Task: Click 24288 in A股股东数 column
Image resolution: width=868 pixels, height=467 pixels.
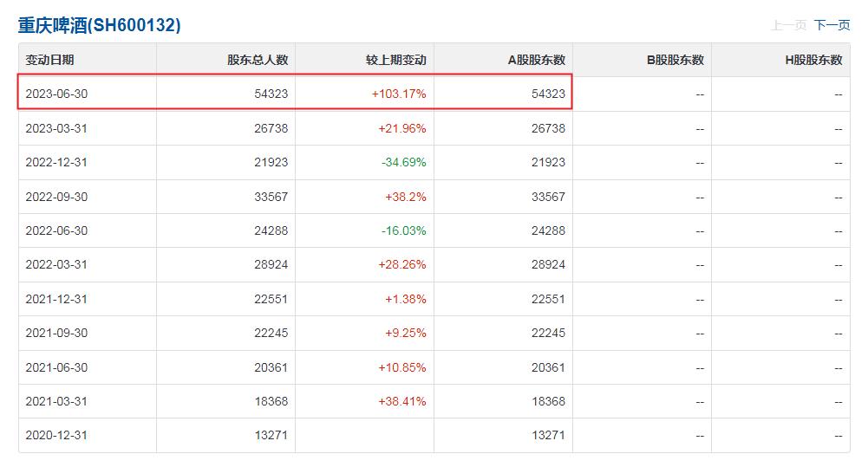Action: click(549, 230)
